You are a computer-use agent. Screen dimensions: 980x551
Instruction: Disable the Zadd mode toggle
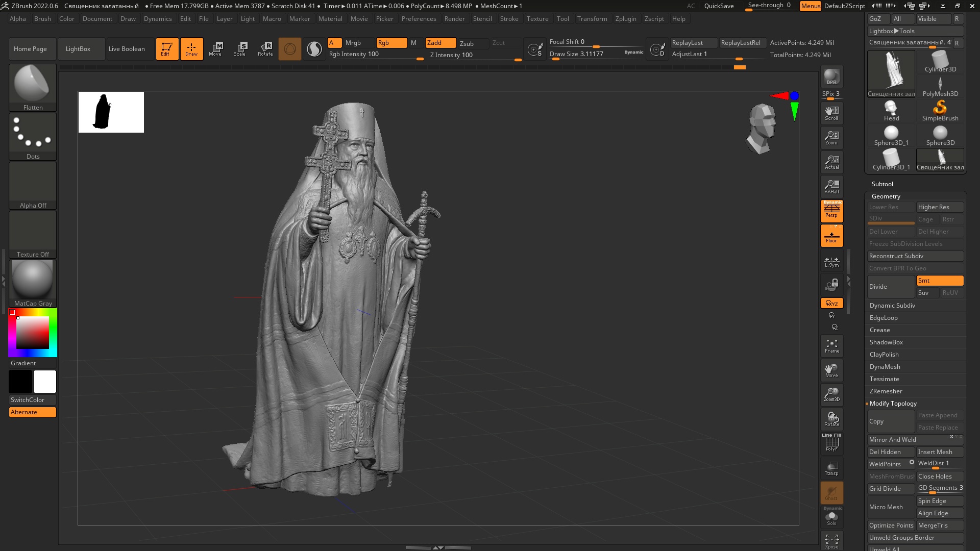click(x=440, y=43)
